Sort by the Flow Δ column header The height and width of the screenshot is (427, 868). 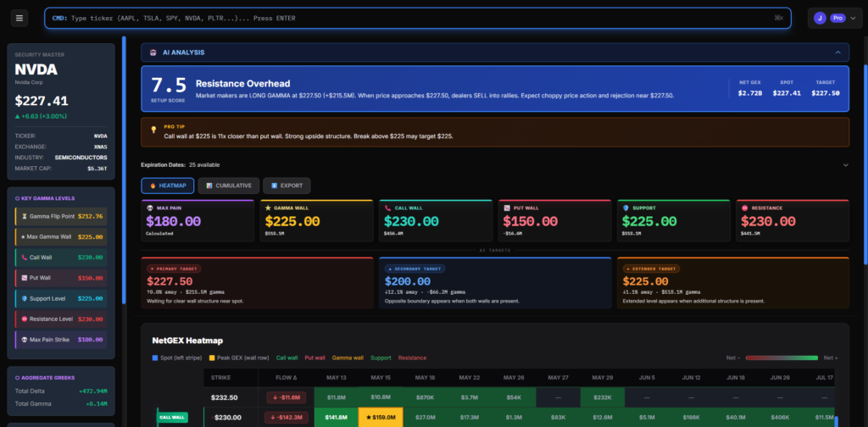click(x=287, y=378)
